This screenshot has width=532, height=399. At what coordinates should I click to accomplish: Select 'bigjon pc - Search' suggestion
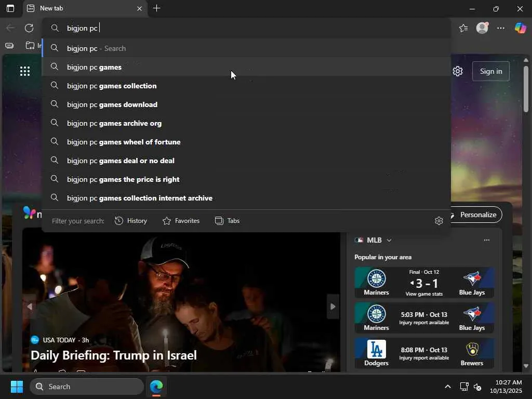coord(246,48)
